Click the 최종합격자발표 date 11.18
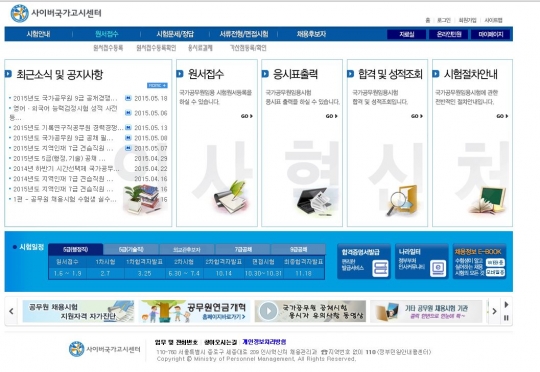540x372 pixels. click(303, 273)
